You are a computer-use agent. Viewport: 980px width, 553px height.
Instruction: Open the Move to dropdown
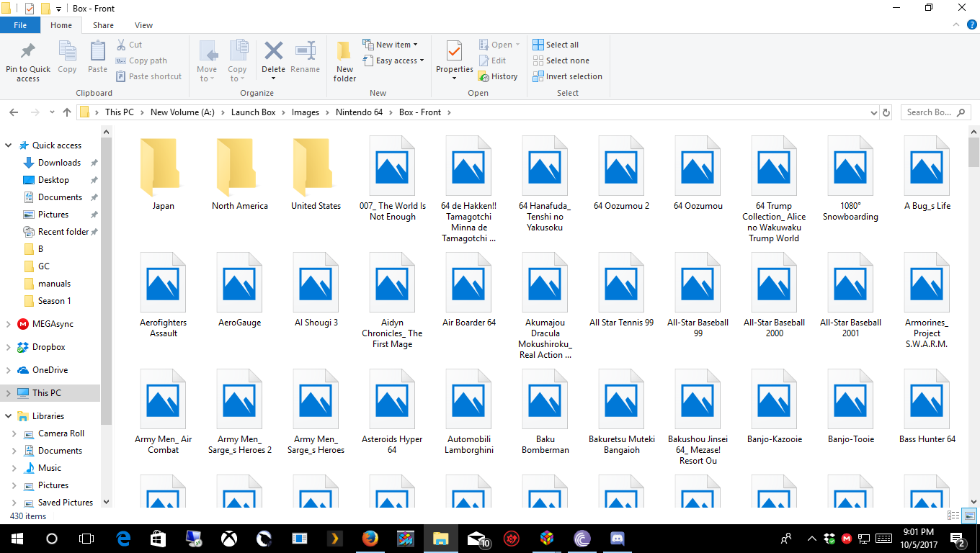[x=208, y=60]
